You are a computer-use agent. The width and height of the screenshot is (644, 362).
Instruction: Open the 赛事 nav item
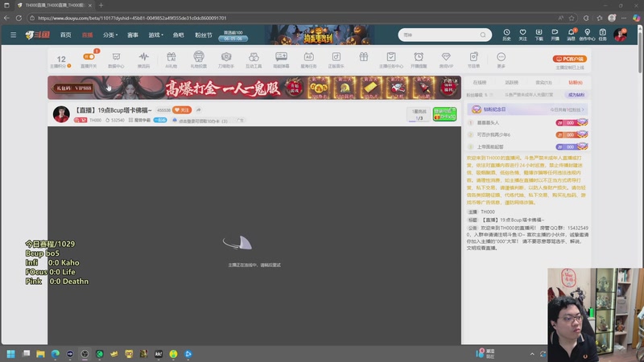[x=133, y=35]
